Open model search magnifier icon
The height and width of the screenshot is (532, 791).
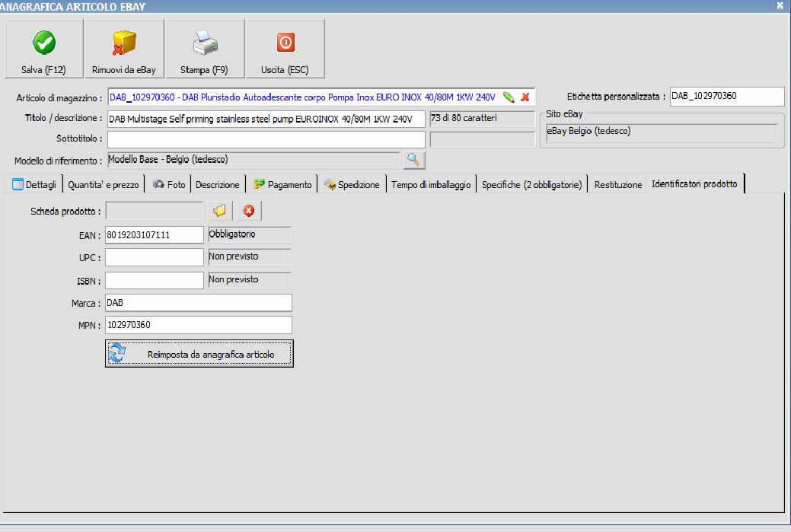(x=413, y=160)
